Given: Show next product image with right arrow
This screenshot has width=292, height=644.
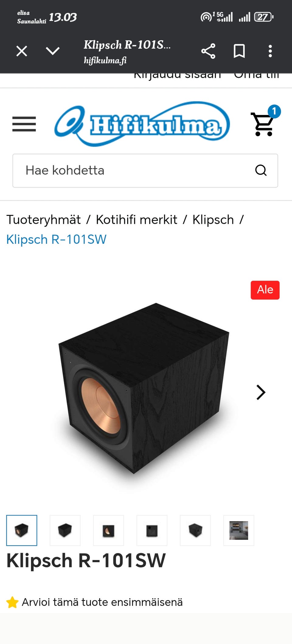Looking at the screenshot, I should [x=261, y=392].
